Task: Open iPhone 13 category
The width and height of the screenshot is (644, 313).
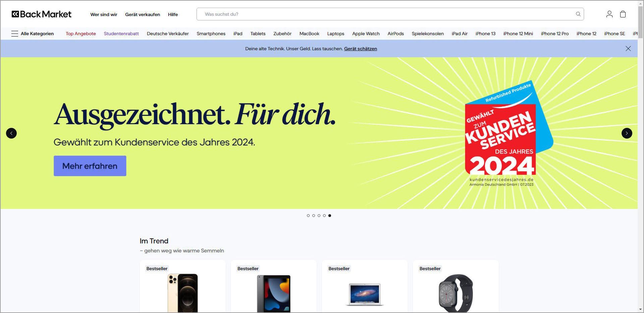Action: [485, 34]
